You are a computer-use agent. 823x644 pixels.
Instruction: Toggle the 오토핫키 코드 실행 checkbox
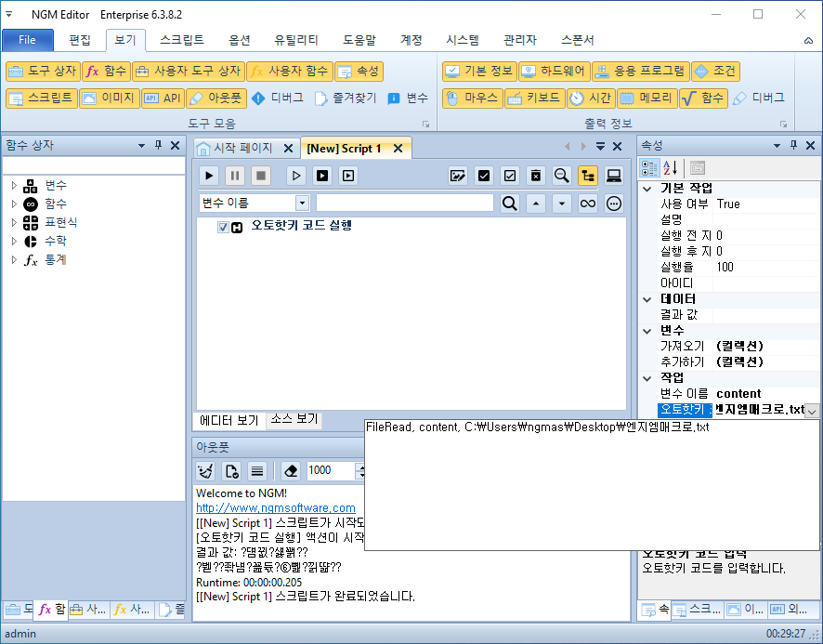[221, 225]
